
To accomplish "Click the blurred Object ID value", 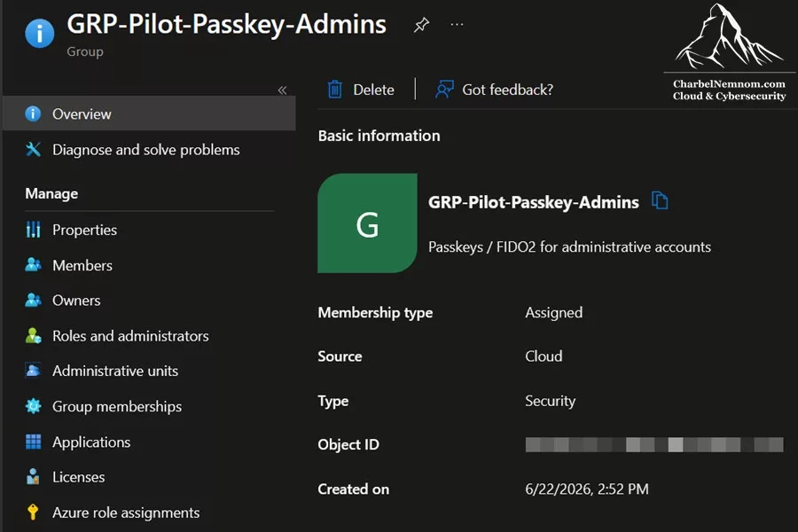I will pos(654,444).
